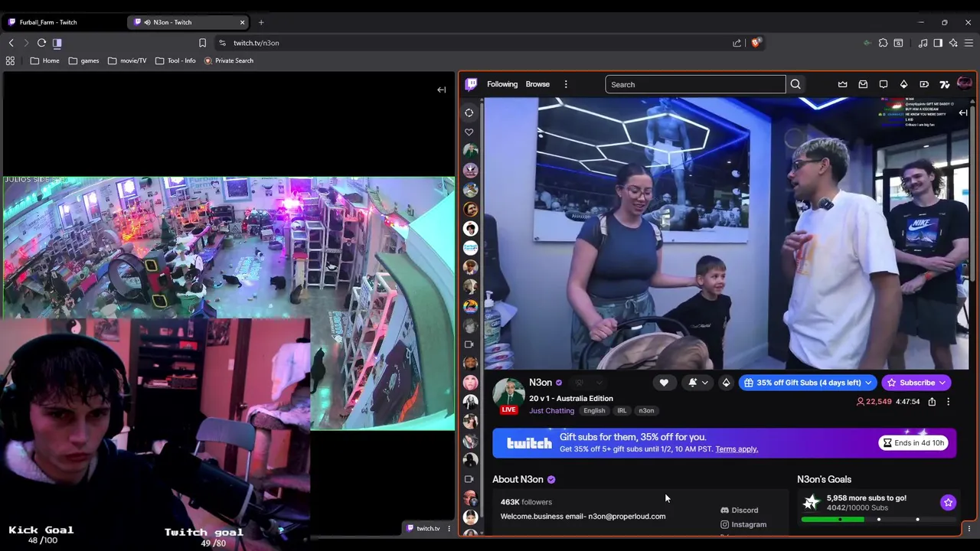Click the heart icon in left sidebar
The width and height of the screenshot is (980, 551).
coord(469,132)
